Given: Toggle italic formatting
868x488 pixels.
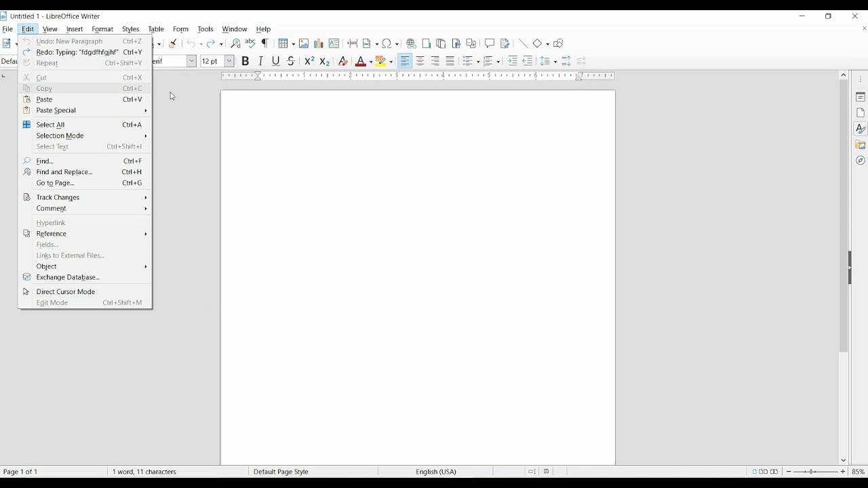Looking at the screenshot, I should click(260, 61).
